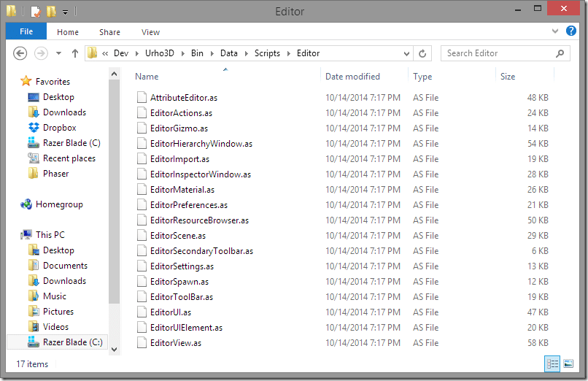Open the View ribbon tab
This screenshot has height=381, width=588.
150,32
